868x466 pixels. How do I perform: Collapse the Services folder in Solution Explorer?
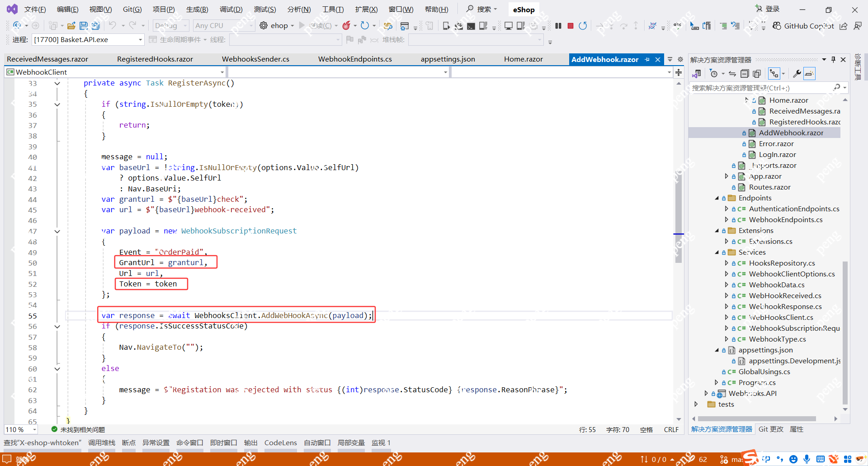(x=717, y=252)
